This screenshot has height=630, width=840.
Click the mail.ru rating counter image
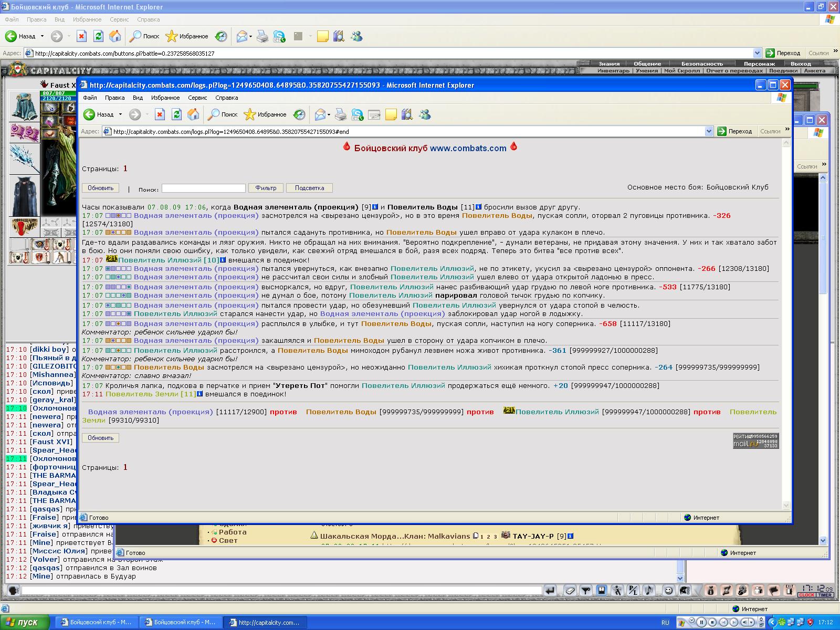(755, 441)
